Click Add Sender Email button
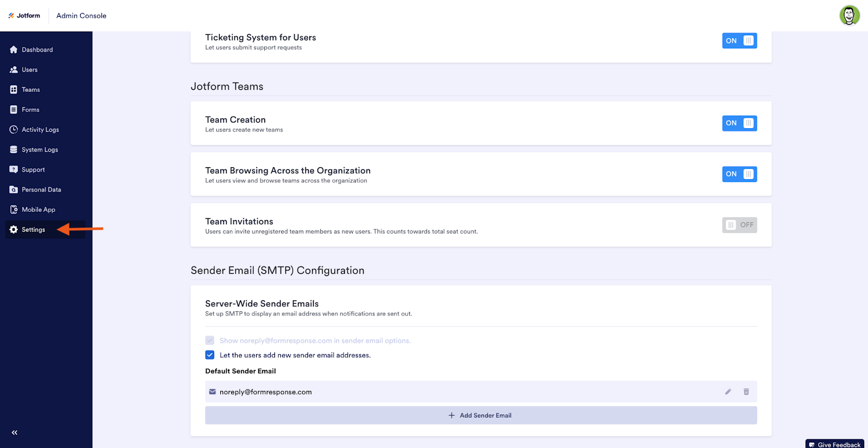The height and width of the screenshot is (448, 868). pyautogui.click(x=481, y=415)
